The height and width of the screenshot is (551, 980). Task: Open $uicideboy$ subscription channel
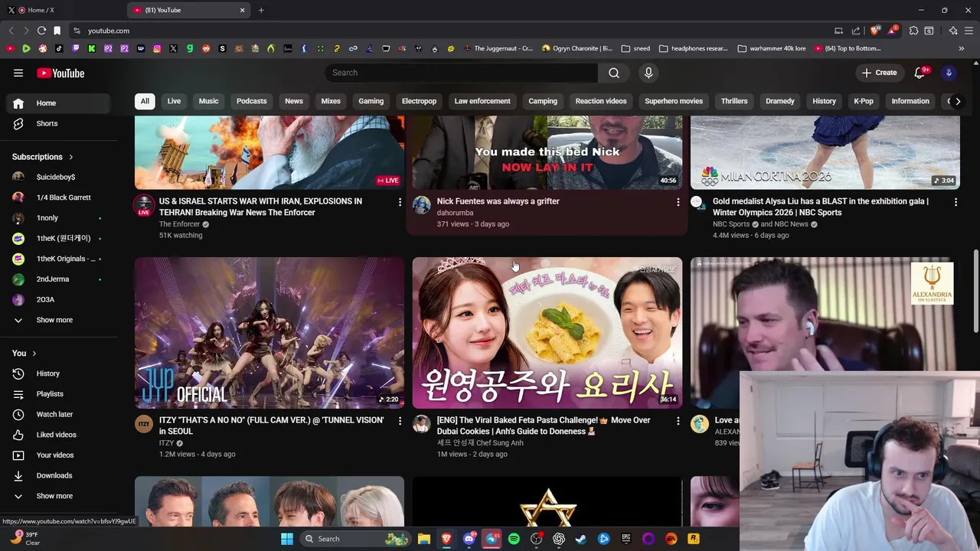(x=58, y=177)
